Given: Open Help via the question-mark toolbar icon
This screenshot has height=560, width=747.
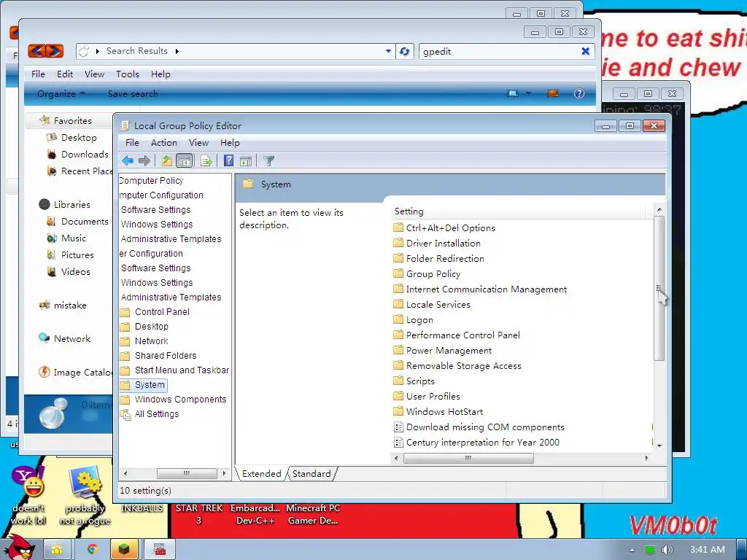Looking at the screenshot, I should point(228,161).
